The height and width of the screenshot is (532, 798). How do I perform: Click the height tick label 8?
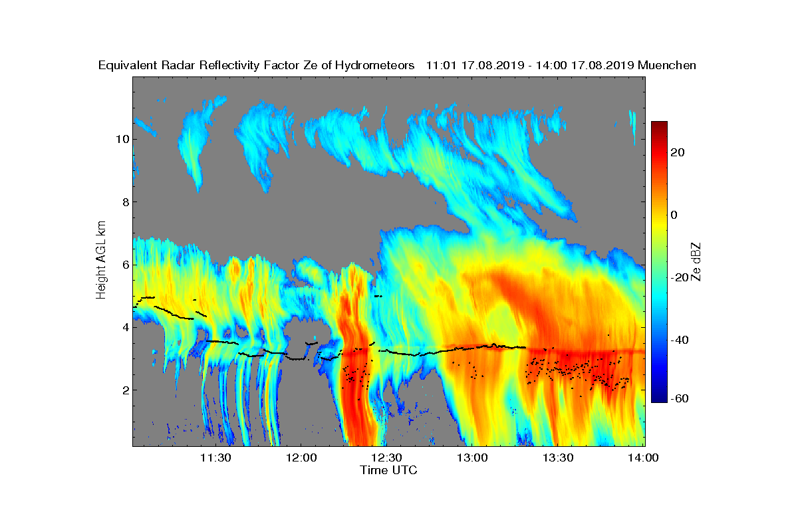click(124, 202)
